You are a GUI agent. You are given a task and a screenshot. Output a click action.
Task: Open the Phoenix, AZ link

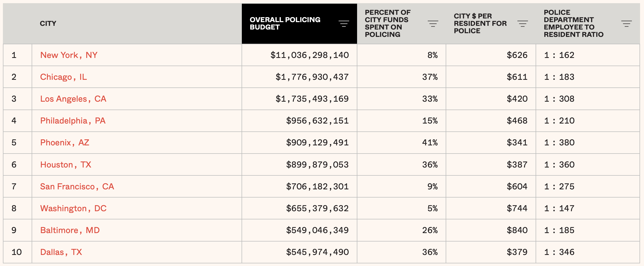(65, 142)
